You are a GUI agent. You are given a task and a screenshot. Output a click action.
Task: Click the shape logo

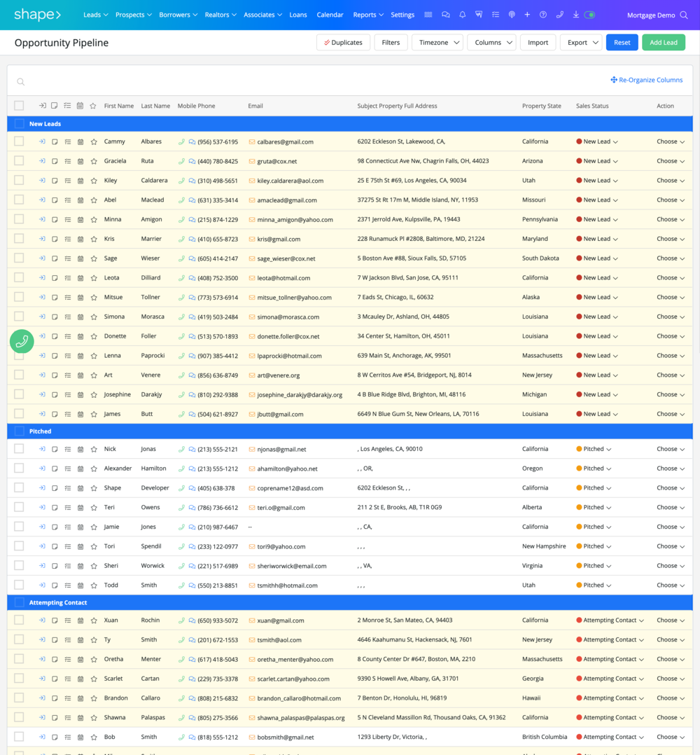point(38,15)
